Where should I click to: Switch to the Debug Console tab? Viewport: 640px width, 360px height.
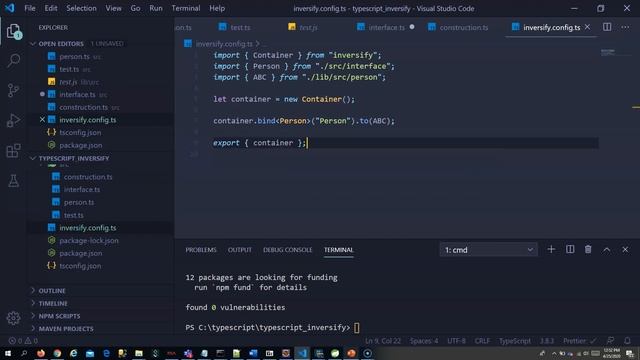[287, 250]
